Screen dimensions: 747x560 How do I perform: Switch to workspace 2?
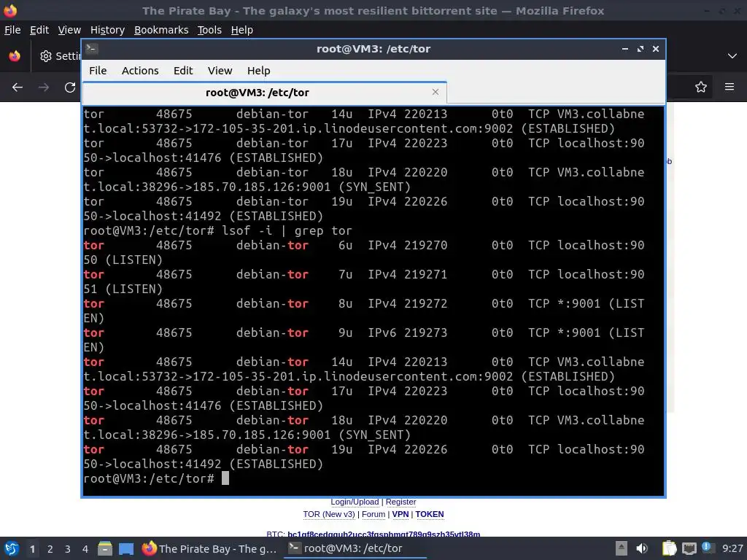(50, 549)
